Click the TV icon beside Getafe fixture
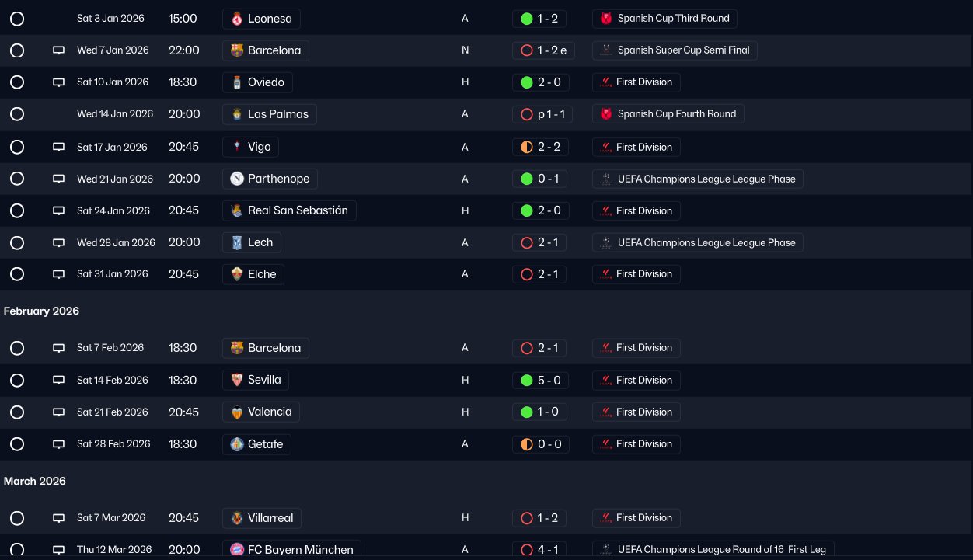This screenshot has width=973, height=560. [x=58, y=444]
